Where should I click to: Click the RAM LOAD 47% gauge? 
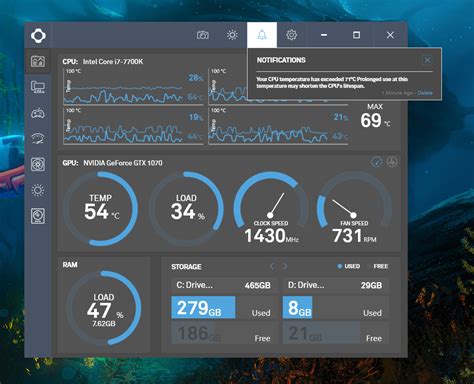(104, 308)
